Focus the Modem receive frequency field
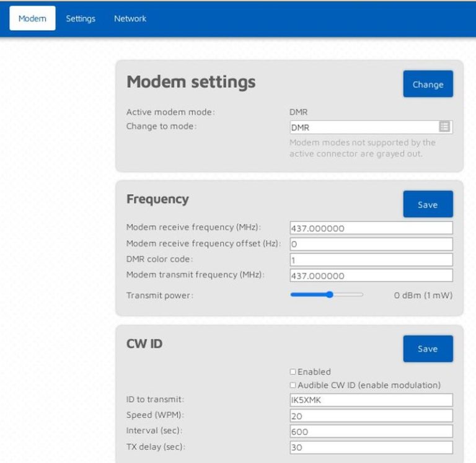 point(371,228)
